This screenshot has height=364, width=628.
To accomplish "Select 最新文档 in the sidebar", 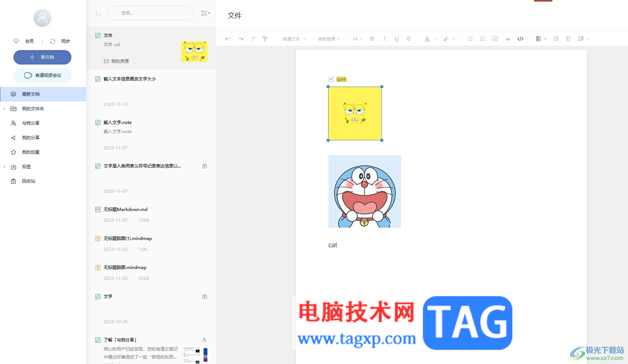I will point(43,94).
